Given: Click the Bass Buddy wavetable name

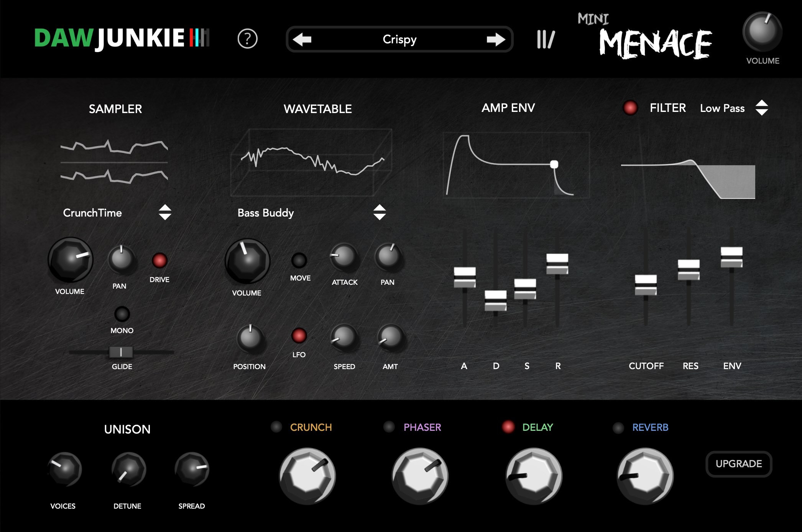Looking at the screenshot, I should 266,213.
